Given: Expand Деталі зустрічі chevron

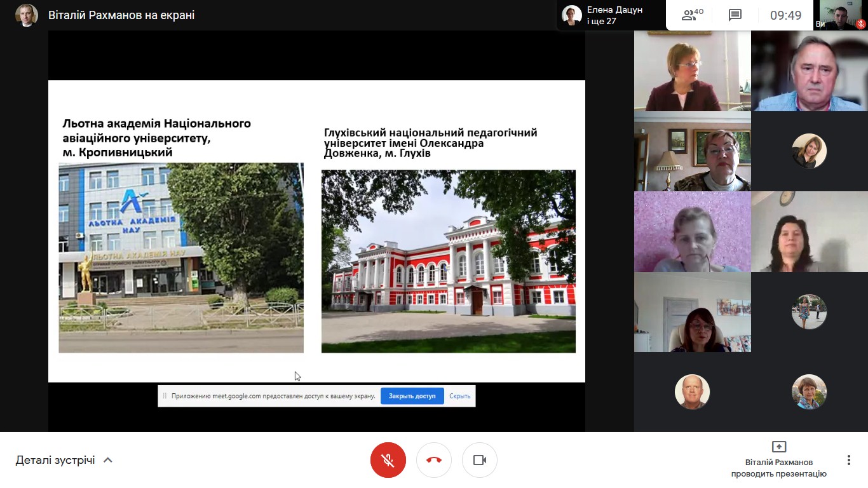Looking at the screenshot, I should [x=108, y=460].
